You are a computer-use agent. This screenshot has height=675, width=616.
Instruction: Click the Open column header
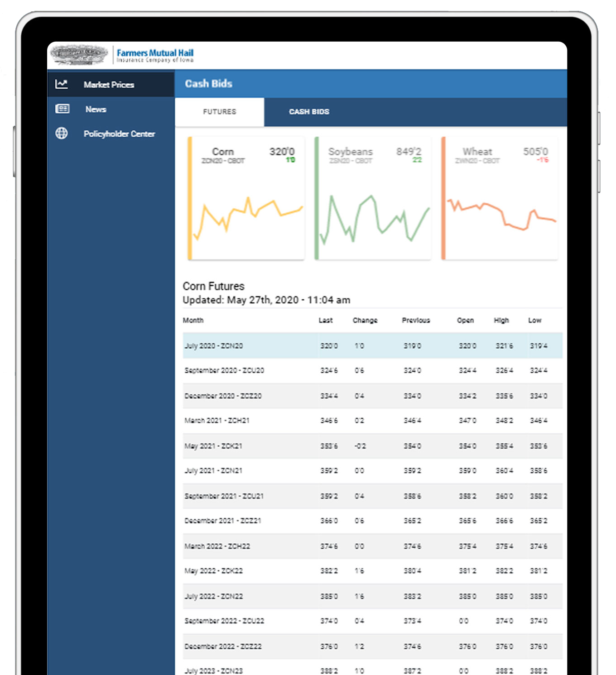pos(465,320)
